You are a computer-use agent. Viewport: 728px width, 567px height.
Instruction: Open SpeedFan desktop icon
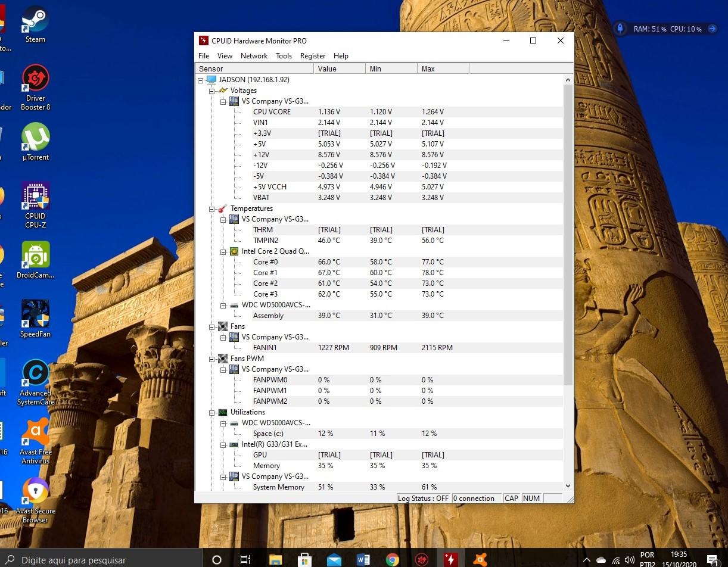click(x=36, y=319)
